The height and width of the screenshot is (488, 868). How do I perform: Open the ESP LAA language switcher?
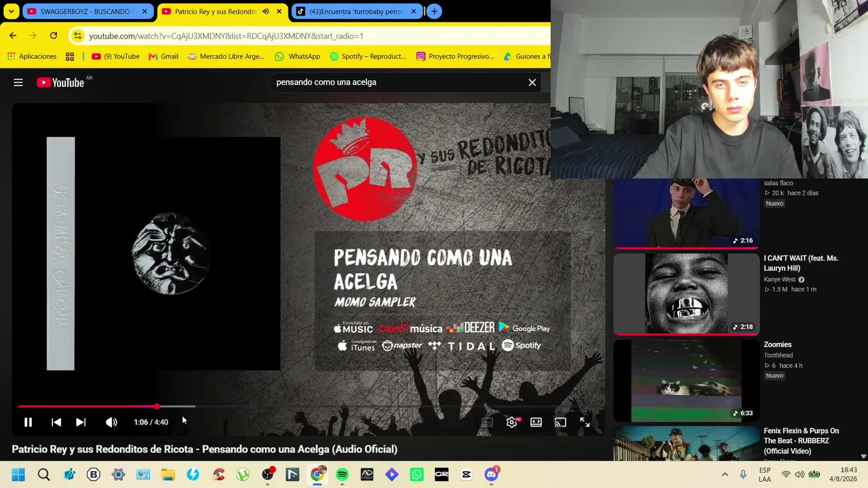[x=765, y=474]
